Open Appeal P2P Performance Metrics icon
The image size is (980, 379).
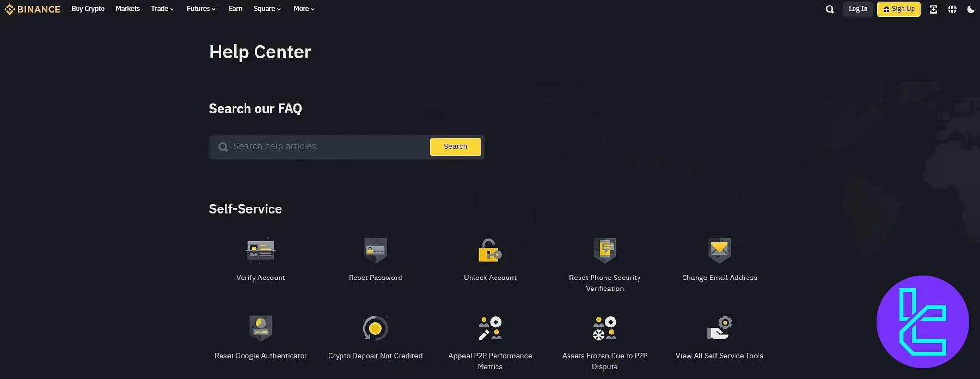pos(489,328)
